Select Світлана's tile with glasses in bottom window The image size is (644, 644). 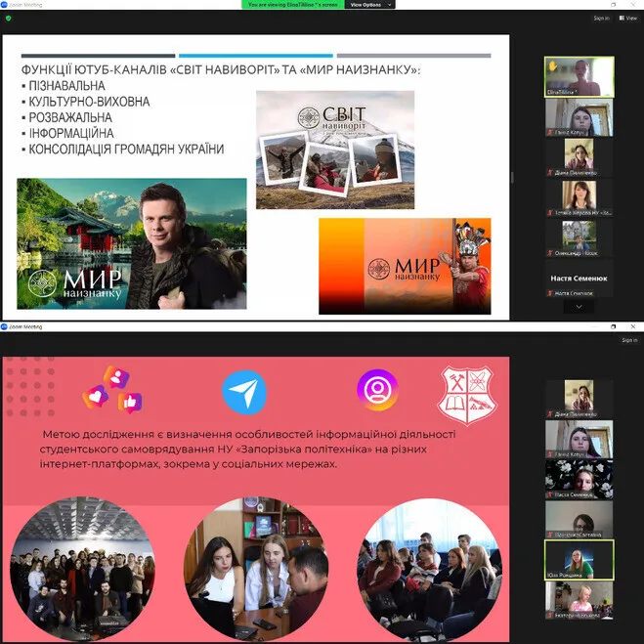pos(580,520)
